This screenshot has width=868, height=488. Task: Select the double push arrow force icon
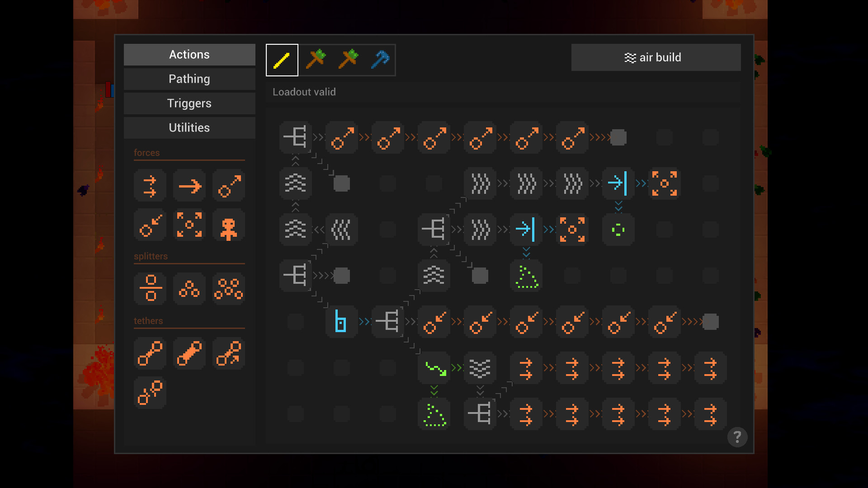150,185
